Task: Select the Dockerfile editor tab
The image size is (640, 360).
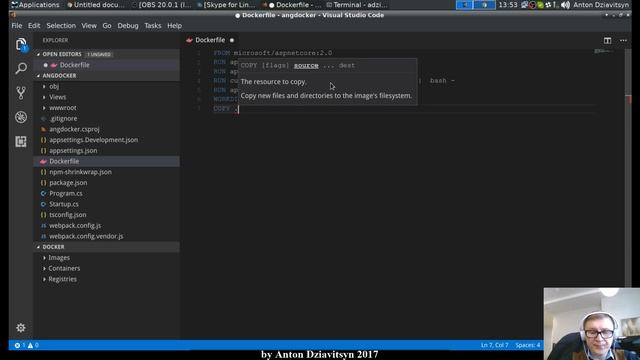Action: pyautogui.click(x=210, y=40)
